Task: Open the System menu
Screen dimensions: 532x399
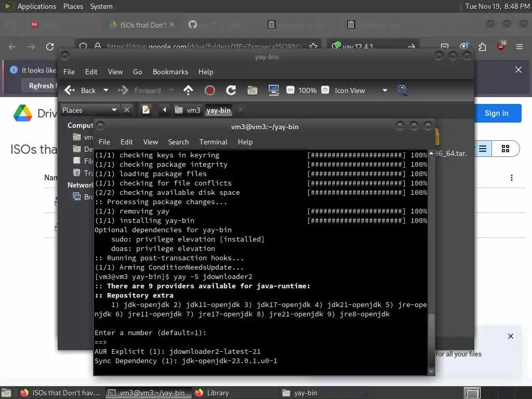Action: click(101, 6)
